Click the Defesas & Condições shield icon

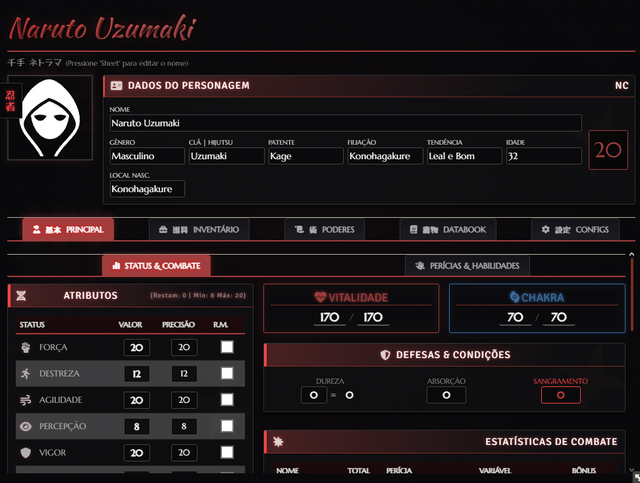(x=385, y=354)
